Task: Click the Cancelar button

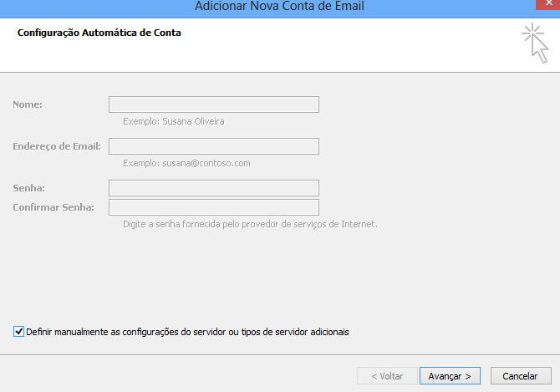Action: pyautogui.click(x=521, y=376)
